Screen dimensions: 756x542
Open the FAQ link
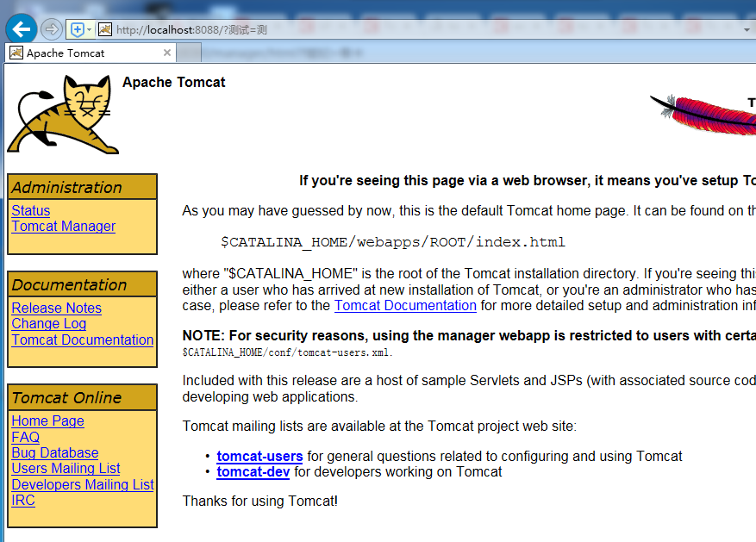click(26, 437)
